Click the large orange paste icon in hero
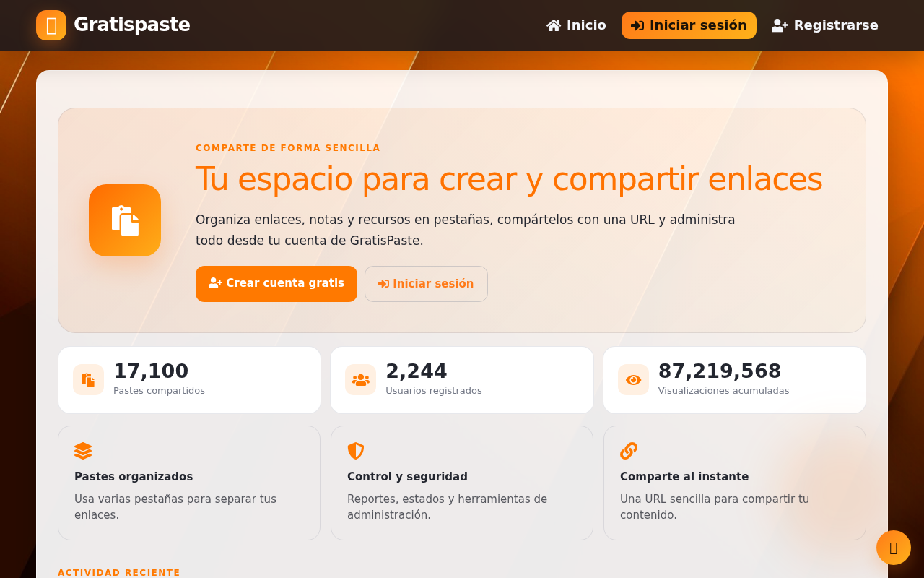The height and width of the screenshot is (578, 924). [x=125, y=220]
